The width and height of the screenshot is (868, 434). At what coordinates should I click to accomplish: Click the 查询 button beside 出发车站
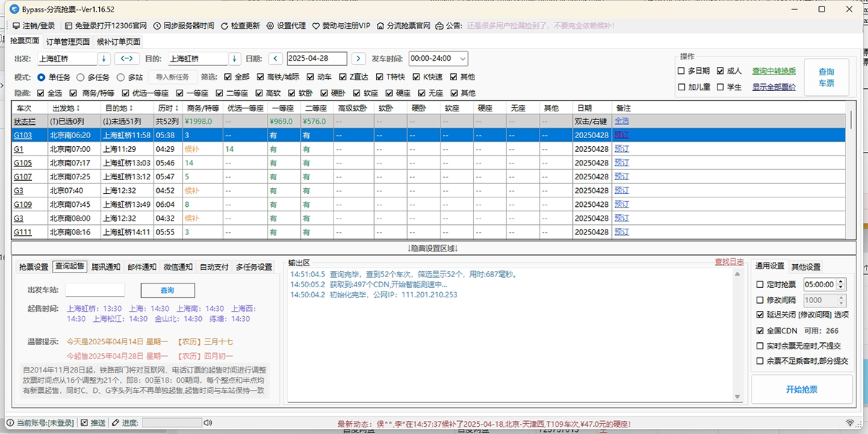(167, 290)
